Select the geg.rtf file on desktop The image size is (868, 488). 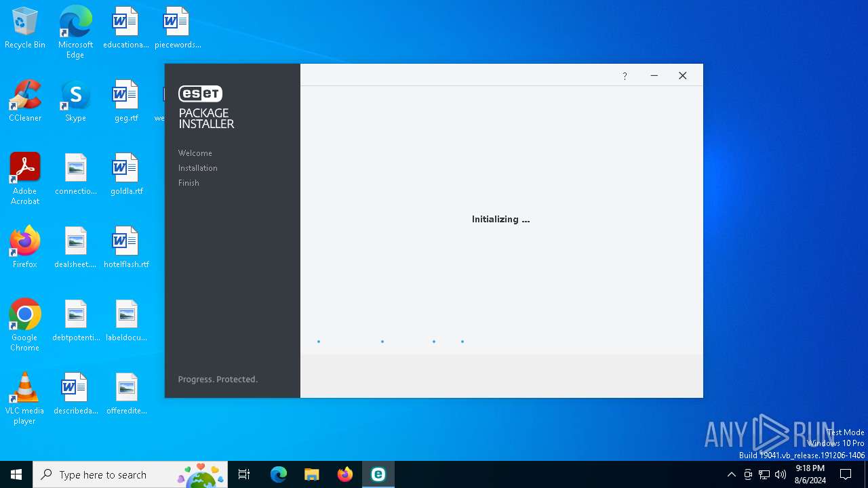click(x=125, y=102)
